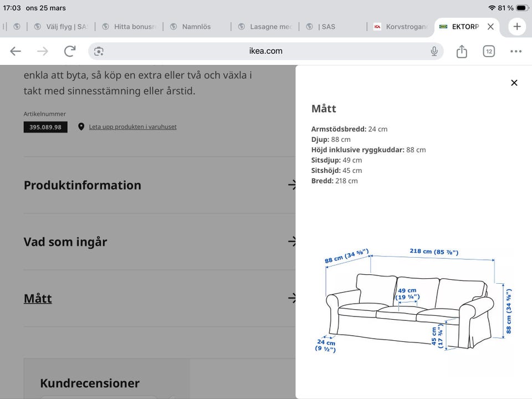The width and height of the screenshot is (532, 399).
Task: Click the ikea.com address field
Action: coord(265,51)
